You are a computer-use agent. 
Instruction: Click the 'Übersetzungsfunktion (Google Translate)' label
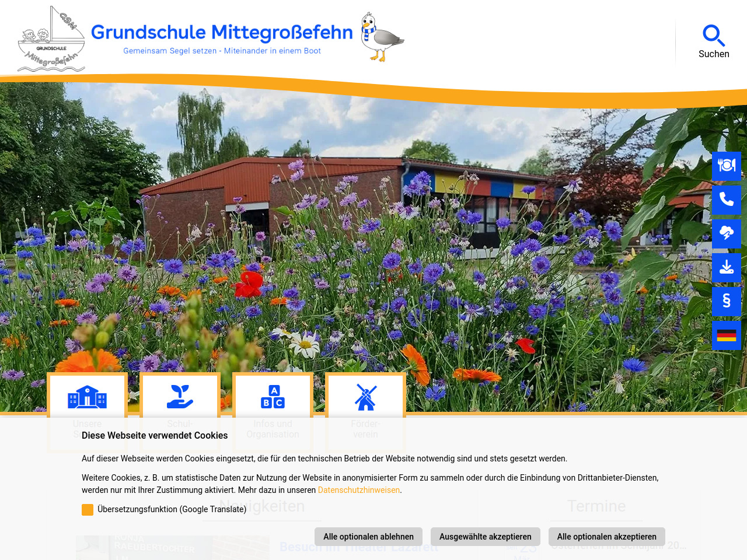tap(172, 509)
